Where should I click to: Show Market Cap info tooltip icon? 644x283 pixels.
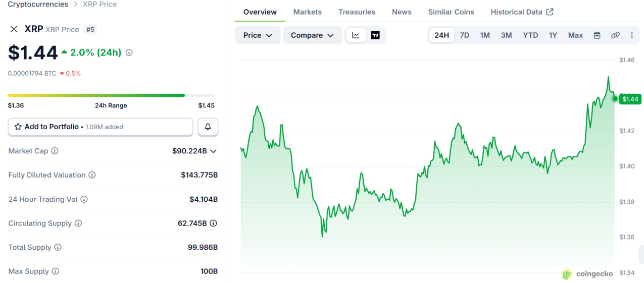[55, 151]
